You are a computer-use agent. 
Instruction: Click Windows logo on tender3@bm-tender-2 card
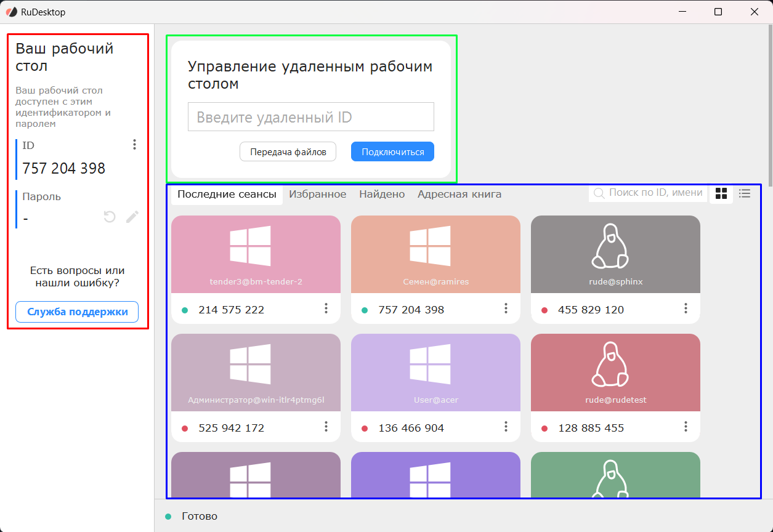(250, 246)
